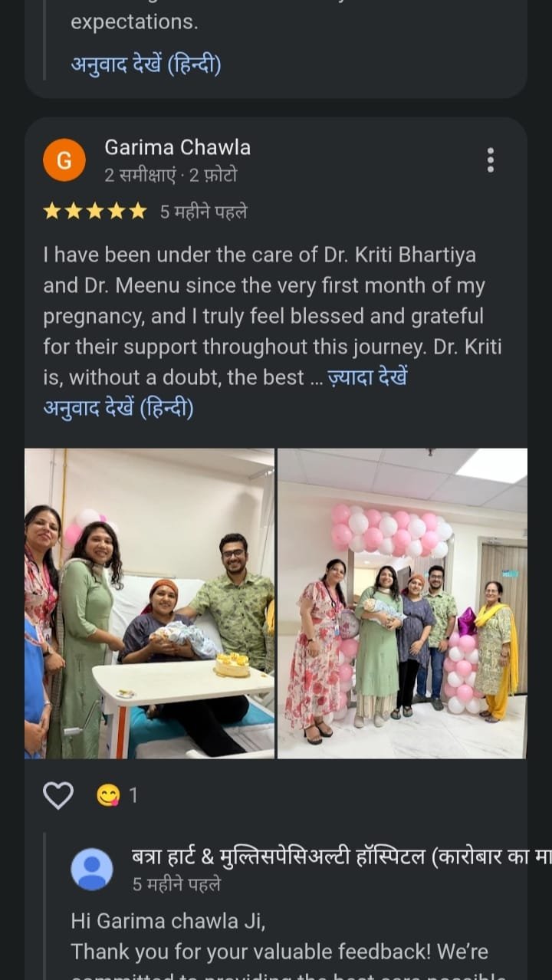This screenshot has width=552, height=980.
Task: Tap the owner reply's 5 महीने पहले timestamp
Action: coord(176,884)
